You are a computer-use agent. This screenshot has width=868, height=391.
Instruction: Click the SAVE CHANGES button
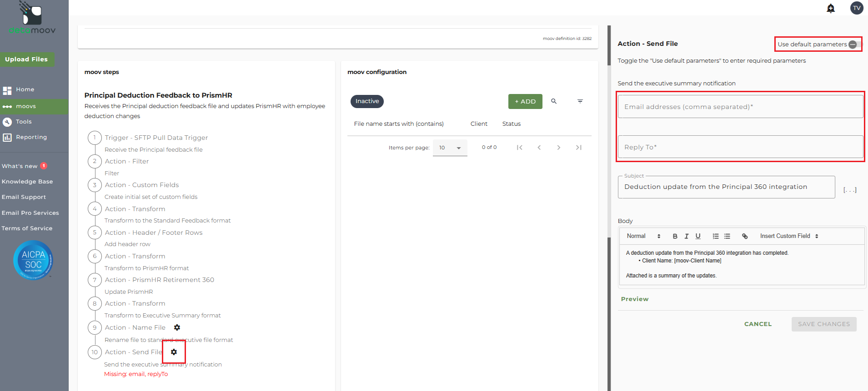click(824, 324)
